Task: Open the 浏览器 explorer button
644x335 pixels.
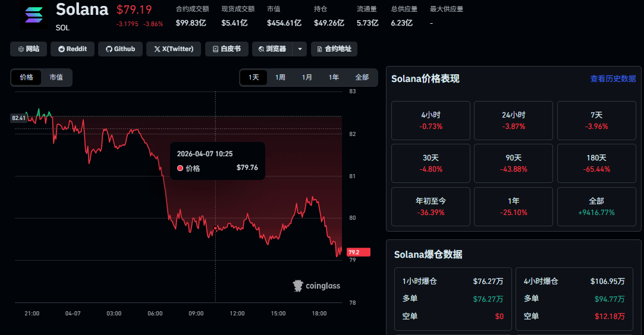Action: point(272,49)
